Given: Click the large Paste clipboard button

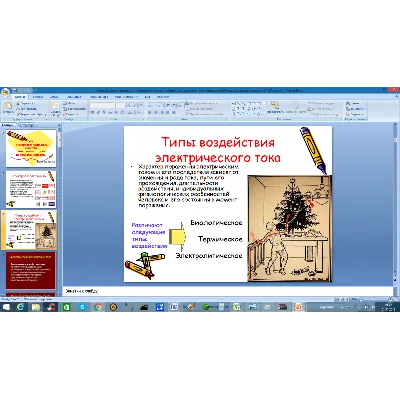Looking at the screenshot, I should pos(8,108).
